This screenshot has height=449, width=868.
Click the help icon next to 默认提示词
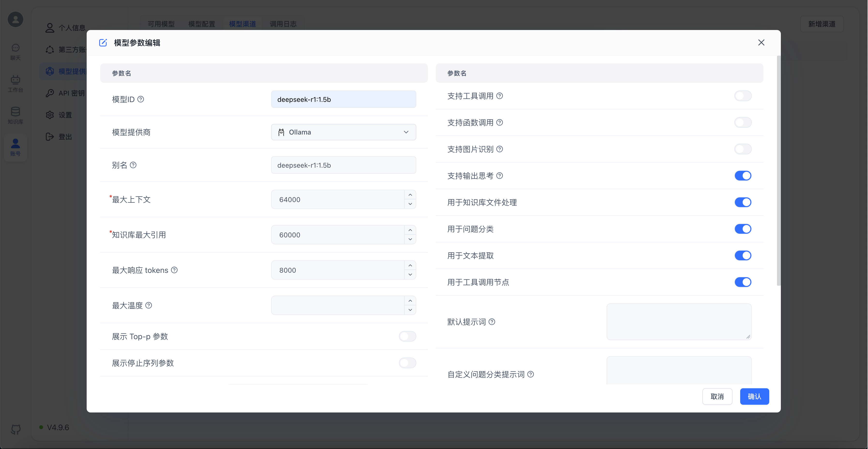492,322
